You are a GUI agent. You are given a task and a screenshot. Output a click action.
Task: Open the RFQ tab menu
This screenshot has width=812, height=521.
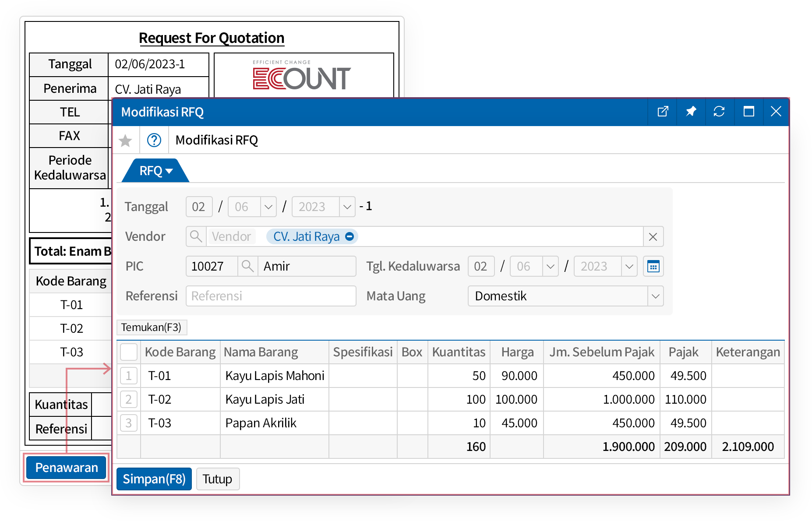(156, 171)
